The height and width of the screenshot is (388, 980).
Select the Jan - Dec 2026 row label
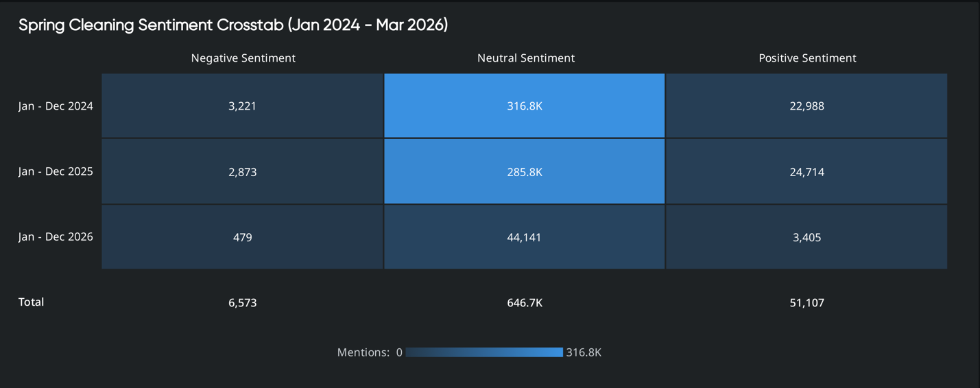56,237
